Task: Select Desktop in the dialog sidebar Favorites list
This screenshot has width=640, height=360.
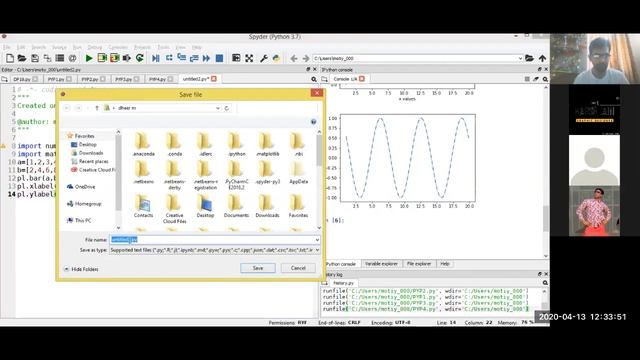Action: (84, 144)
